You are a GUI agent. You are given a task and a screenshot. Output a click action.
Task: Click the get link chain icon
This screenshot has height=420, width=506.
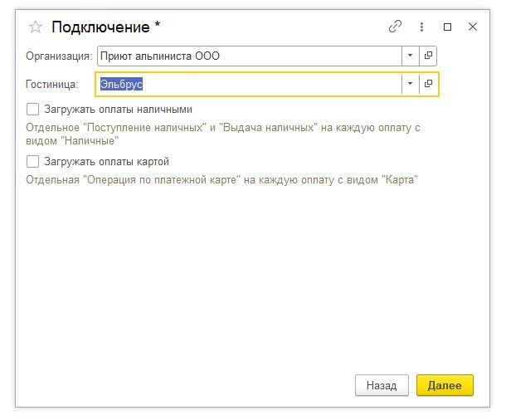(395, 27)
